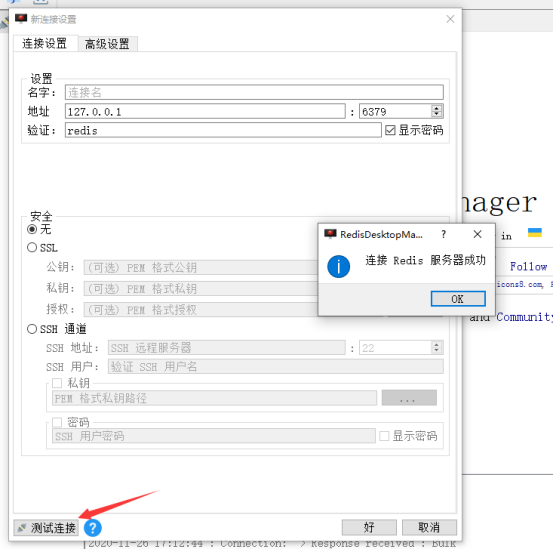Image resolution: width=554 pixels, height=549 pixels.
Task: Click the SSH port field showing 22
Action: 395,348
